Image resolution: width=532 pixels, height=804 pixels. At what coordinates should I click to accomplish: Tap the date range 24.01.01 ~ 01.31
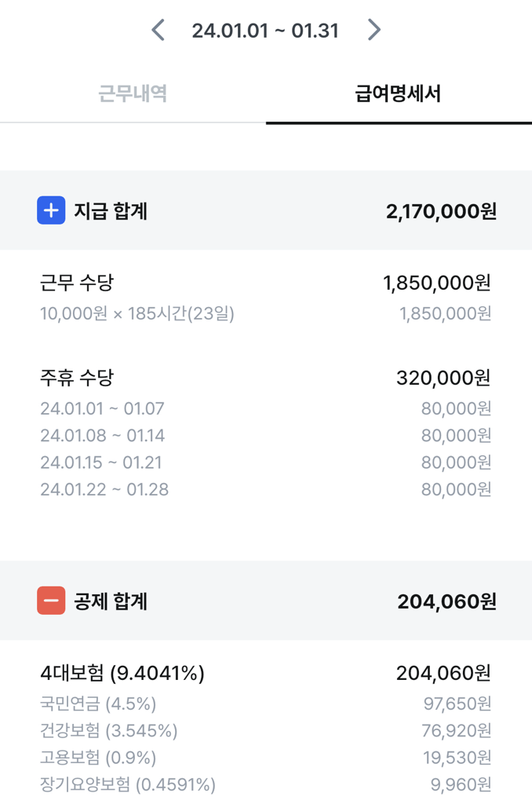[265, 31]
